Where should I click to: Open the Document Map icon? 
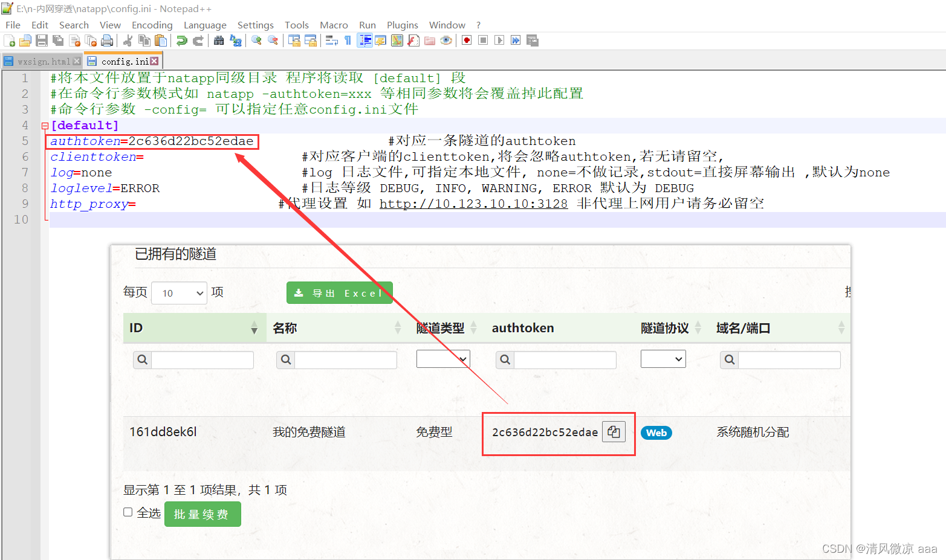point(397,40)
